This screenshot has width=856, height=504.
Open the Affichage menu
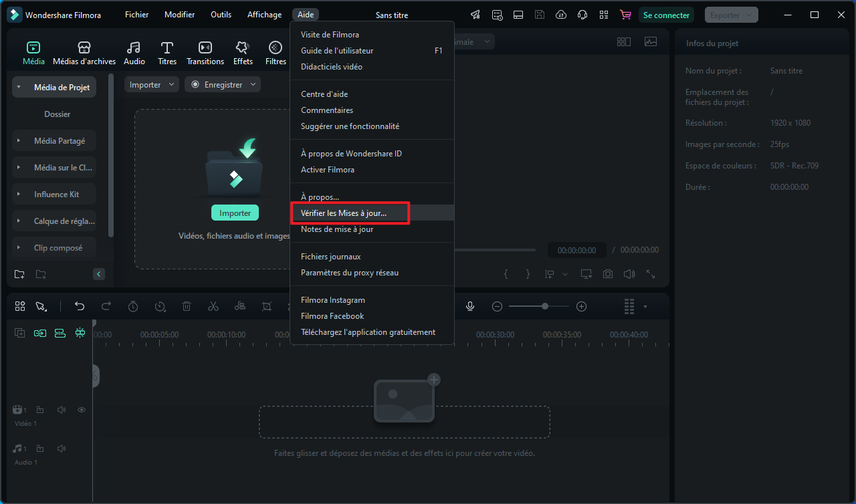click(264, 15)
